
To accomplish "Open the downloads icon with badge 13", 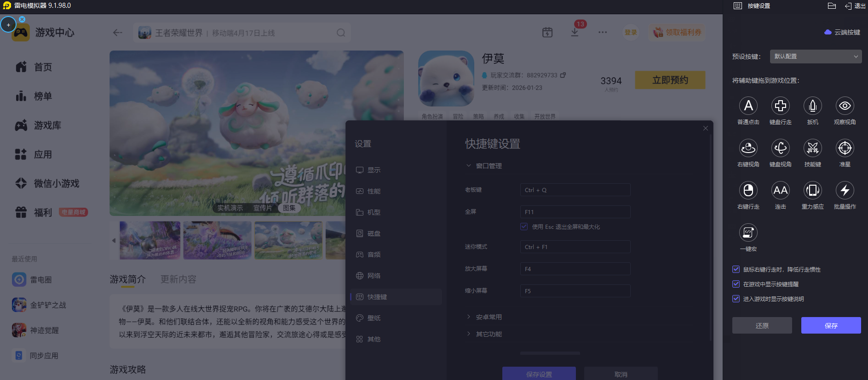I will coord(575,32).
